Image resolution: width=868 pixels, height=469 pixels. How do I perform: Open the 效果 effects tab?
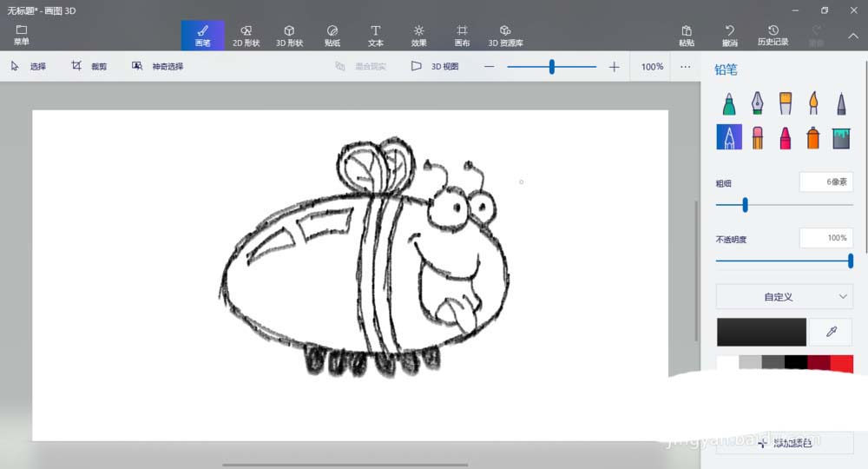point(418,36)
